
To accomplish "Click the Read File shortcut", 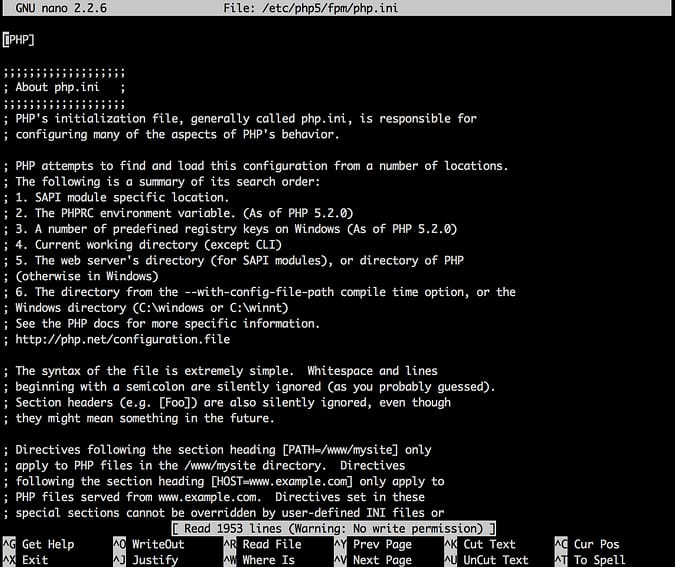I will [271, 544].
